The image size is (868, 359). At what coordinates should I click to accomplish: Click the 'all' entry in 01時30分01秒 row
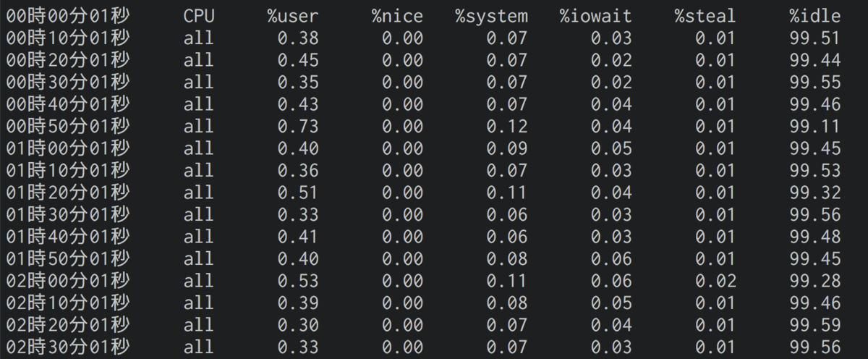point(199,215)
